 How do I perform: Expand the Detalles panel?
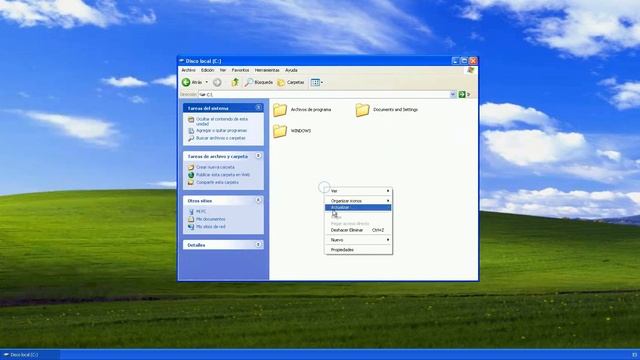click(x=258, y=244)
